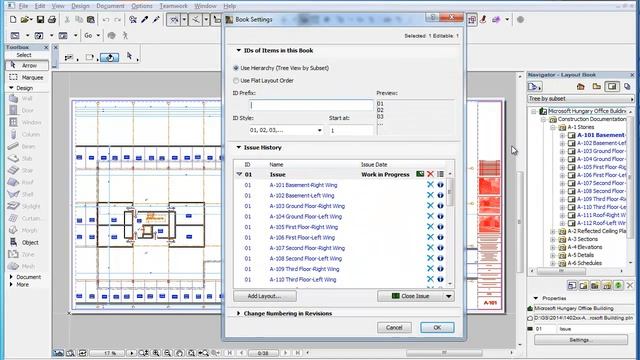The width and height of the screenshot is (640, 360).
Task: Expand Change Numbering in Revisions section
Action: [x=239, y=313]
